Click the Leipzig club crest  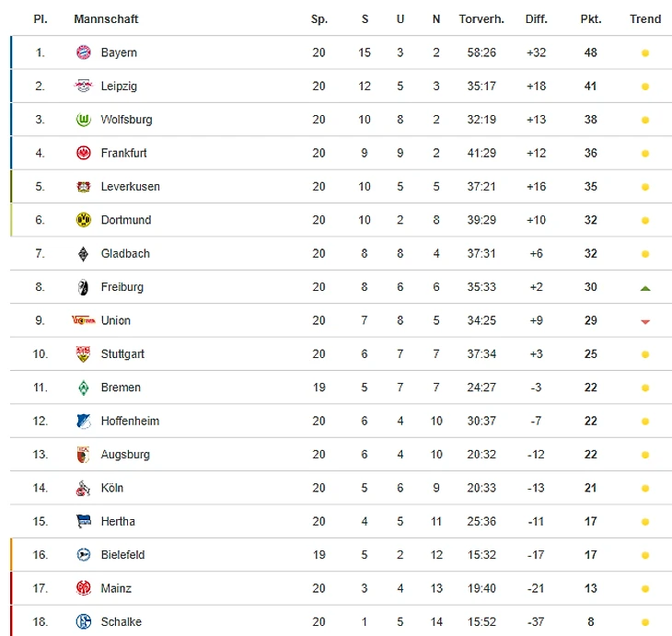84,87
